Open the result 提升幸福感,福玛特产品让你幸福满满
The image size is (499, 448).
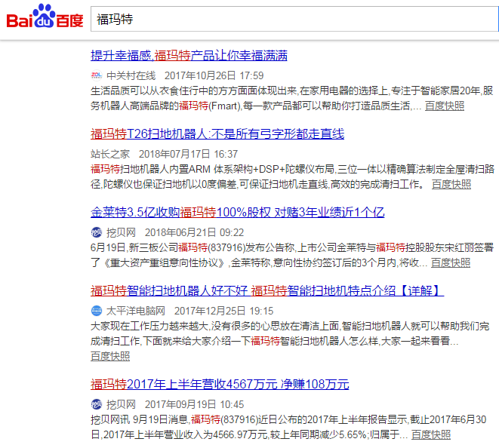(x=189, y=56)
